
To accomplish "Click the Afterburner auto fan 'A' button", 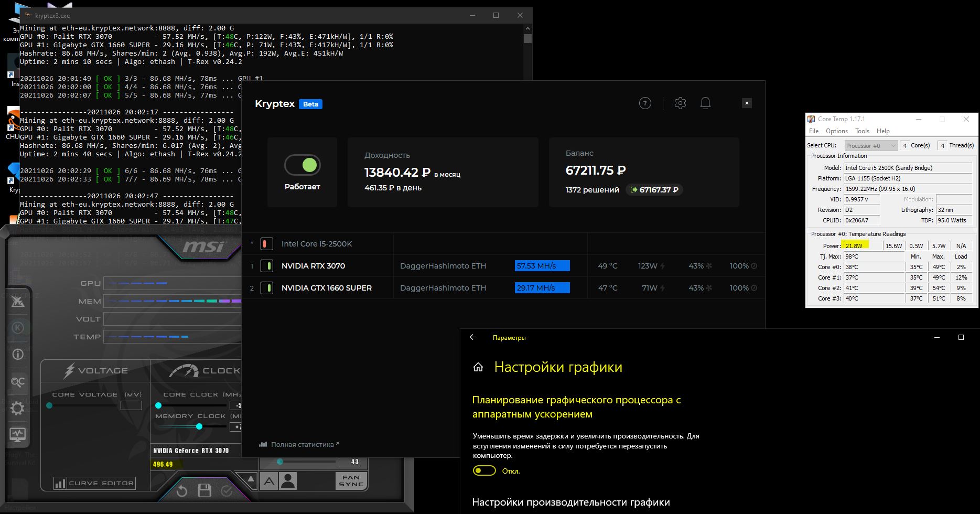I will tap(268, 481).
